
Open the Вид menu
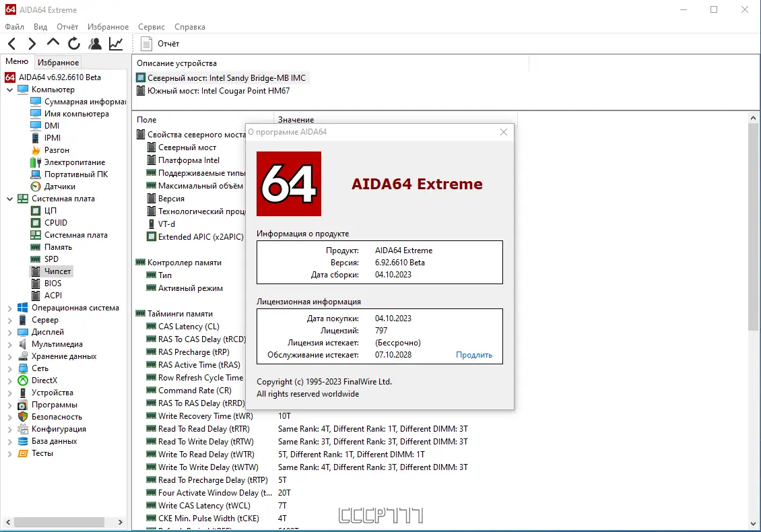40,27
